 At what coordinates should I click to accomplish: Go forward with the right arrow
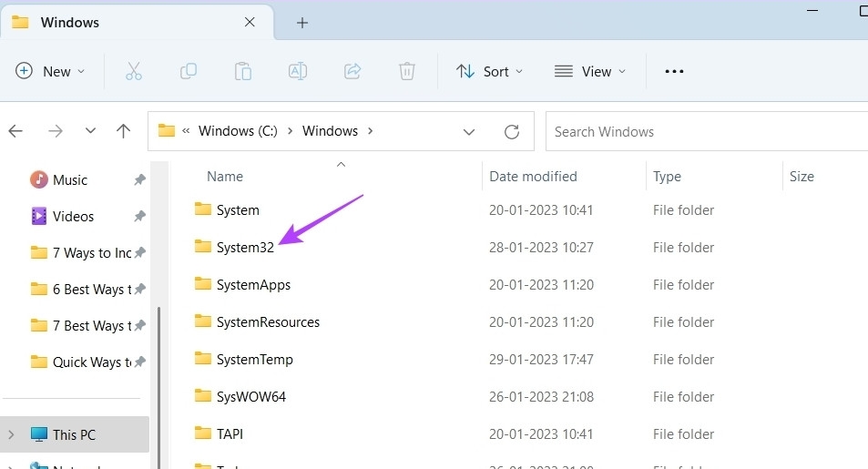click(56, 131)
